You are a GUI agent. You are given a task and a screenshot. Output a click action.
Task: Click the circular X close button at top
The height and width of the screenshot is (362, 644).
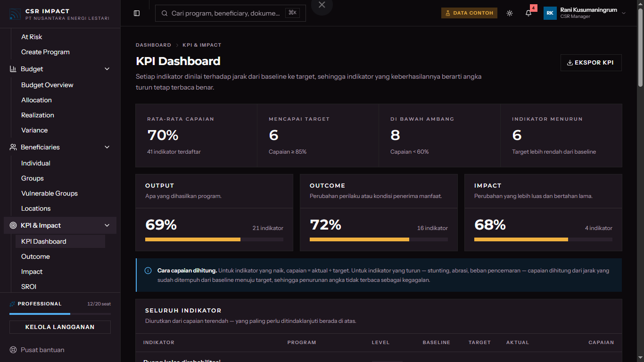[x=322, y=5]
